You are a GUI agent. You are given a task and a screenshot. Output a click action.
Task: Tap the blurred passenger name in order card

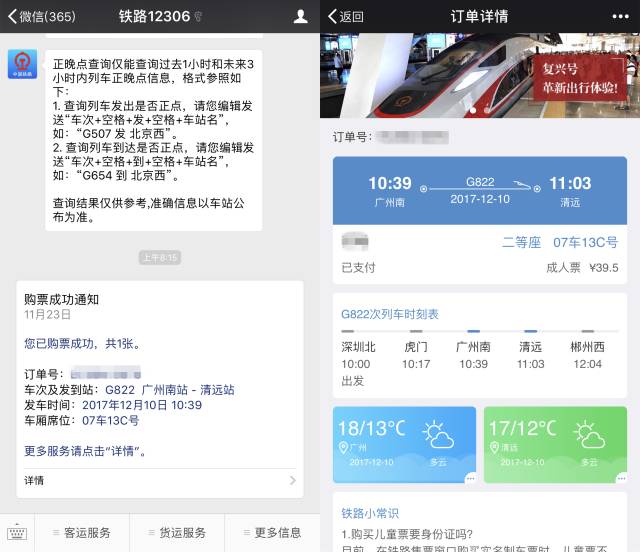tap(355, 241)
